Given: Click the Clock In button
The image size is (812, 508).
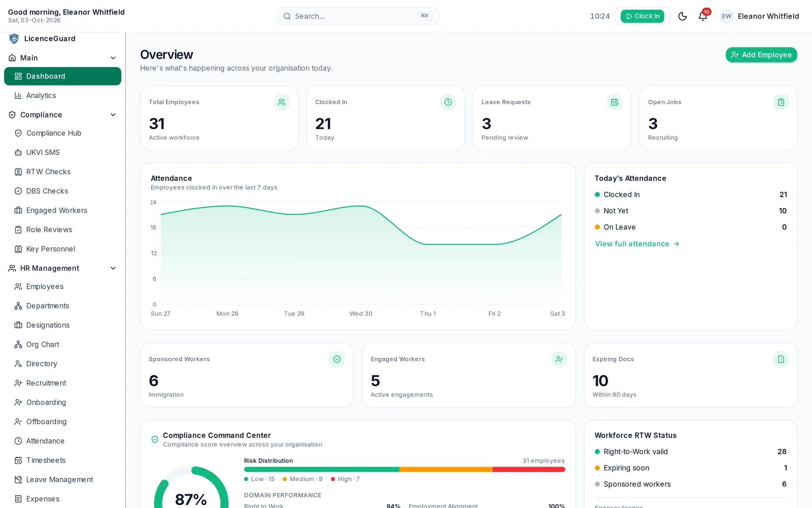Looking at the screenshot, I should coord(642,16).
